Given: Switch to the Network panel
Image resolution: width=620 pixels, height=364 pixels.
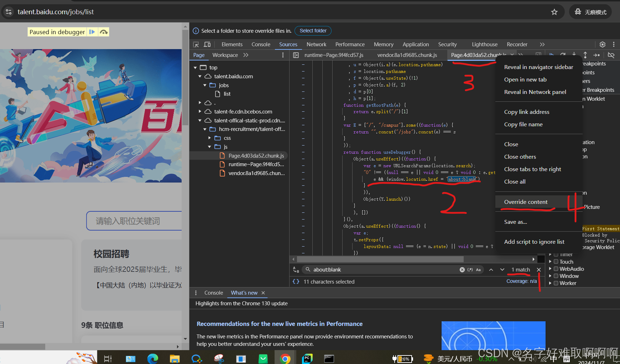Looking at the screenshot, I should coord(316,44).
